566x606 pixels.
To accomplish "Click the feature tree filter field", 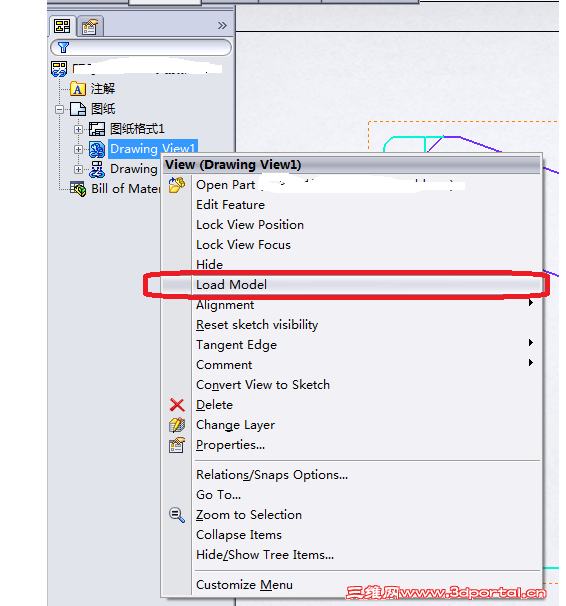I will click(x=141, y=48).
